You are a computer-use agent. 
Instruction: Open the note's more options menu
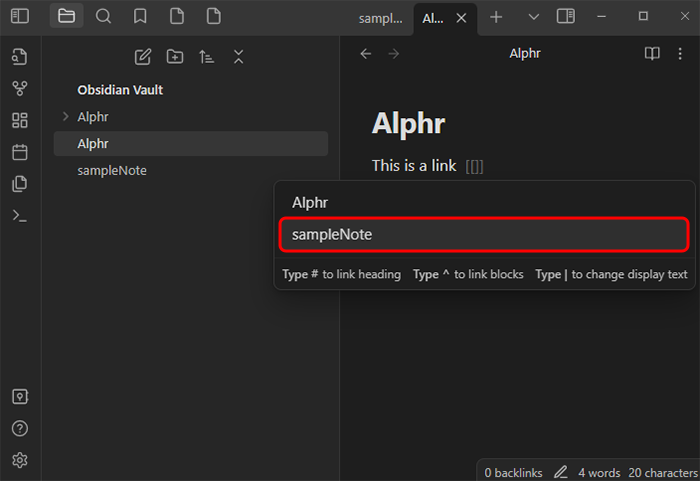[x=680, y=54]
